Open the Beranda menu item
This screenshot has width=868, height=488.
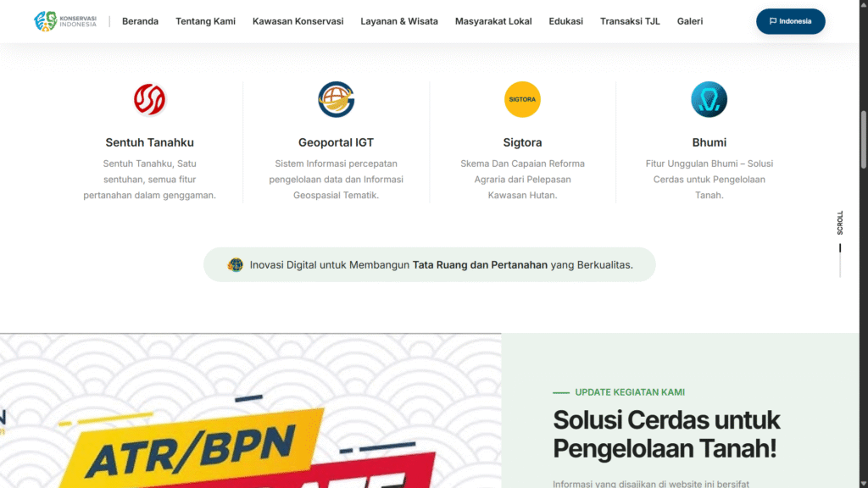click(140, 21)
